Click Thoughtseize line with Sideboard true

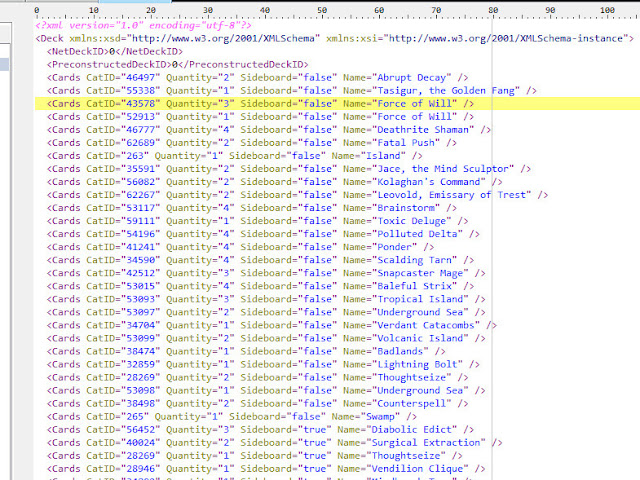click(x=254, y=456)
